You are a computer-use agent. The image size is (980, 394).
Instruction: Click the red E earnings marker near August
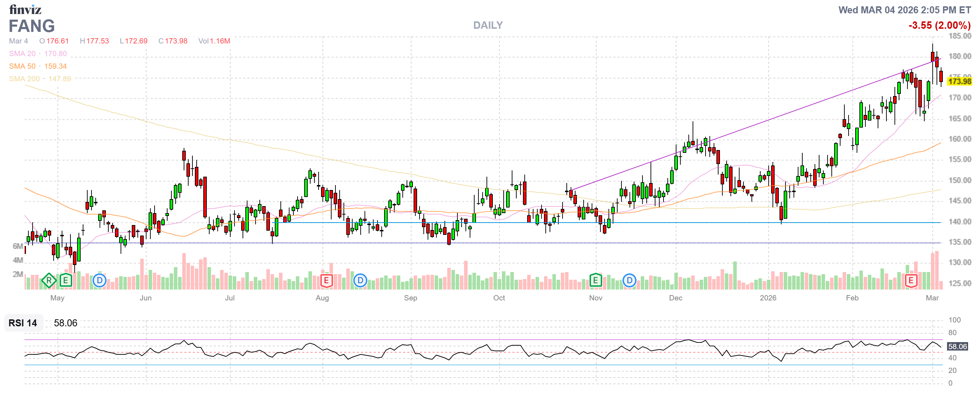click(x=326, y=281)
